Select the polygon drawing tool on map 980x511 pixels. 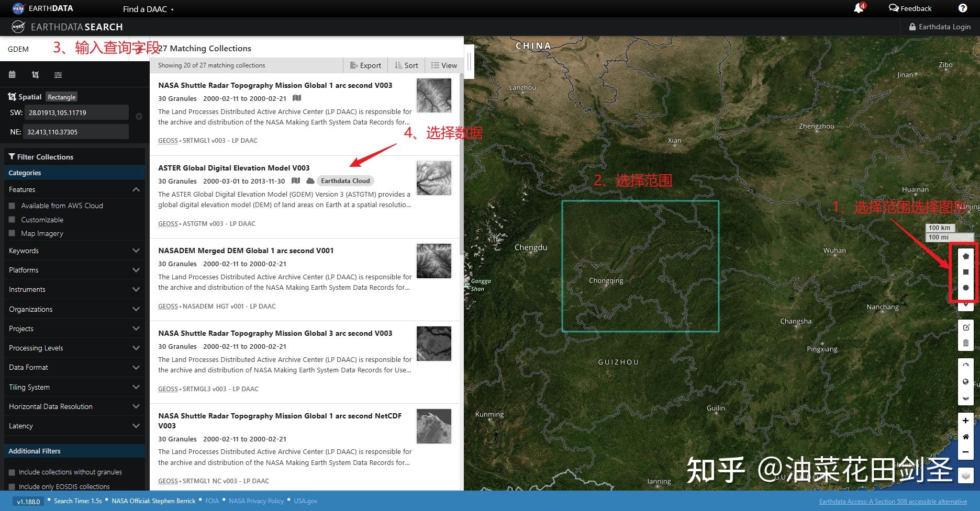tap(965, 256)
